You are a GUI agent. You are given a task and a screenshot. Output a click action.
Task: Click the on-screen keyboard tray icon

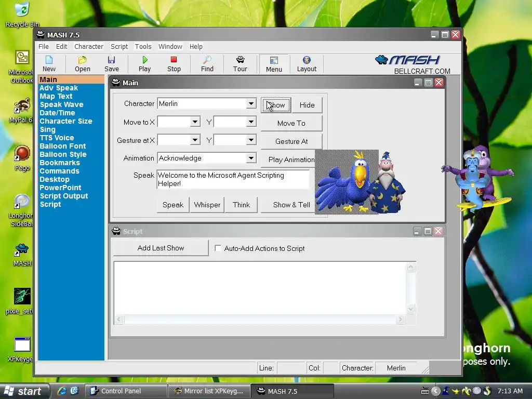tap(425, 391)
